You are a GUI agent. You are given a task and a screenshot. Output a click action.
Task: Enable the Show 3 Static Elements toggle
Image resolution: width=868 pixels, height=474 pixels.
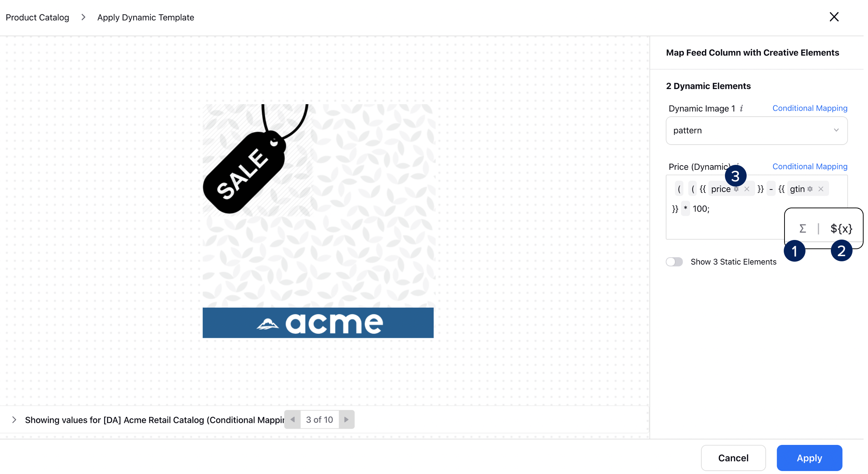pyautogui.click(x=674, y=261)
